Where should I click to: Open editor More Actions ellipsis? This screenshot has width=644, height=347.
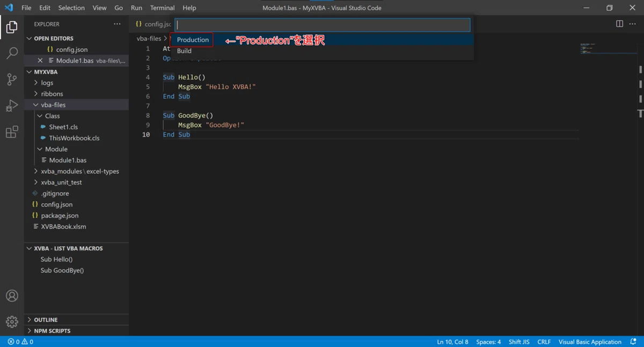coord(632,24)
